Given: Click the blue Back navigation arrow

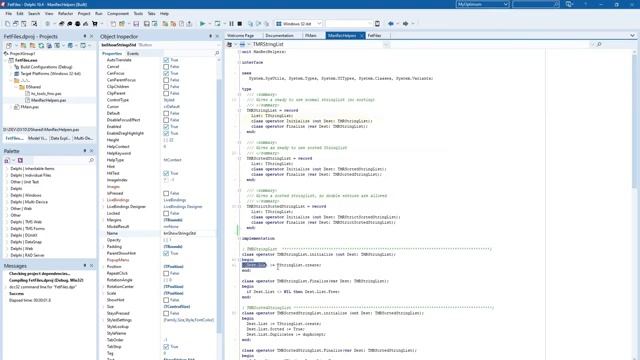Looking at the screenshot, I should tap(391, 24).
